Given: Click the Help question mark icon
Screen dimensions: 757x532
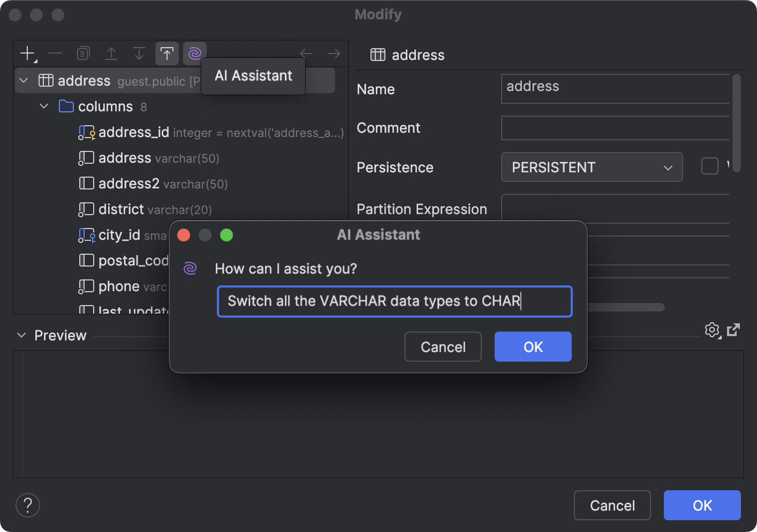Looking at the screenshot, I should [x=27, y=505].
